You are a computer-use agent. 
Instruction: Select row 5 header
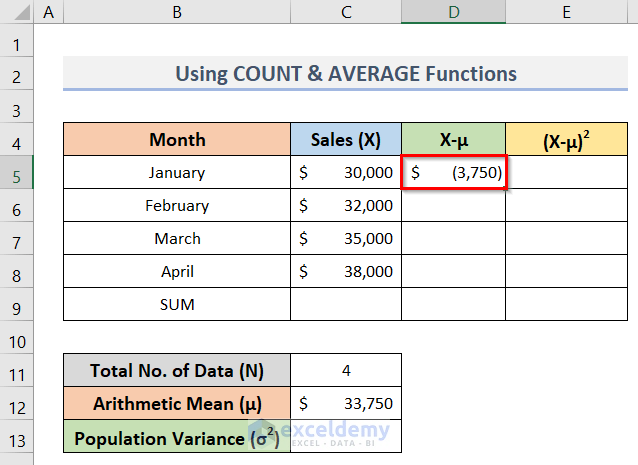tap(17, 172)
